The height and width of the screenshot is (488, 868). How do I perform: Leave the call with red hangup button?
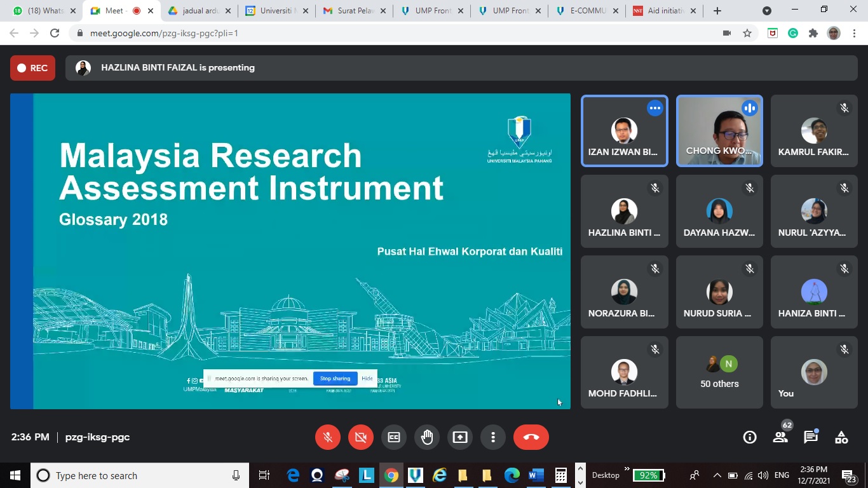click(x=531, y=437)
